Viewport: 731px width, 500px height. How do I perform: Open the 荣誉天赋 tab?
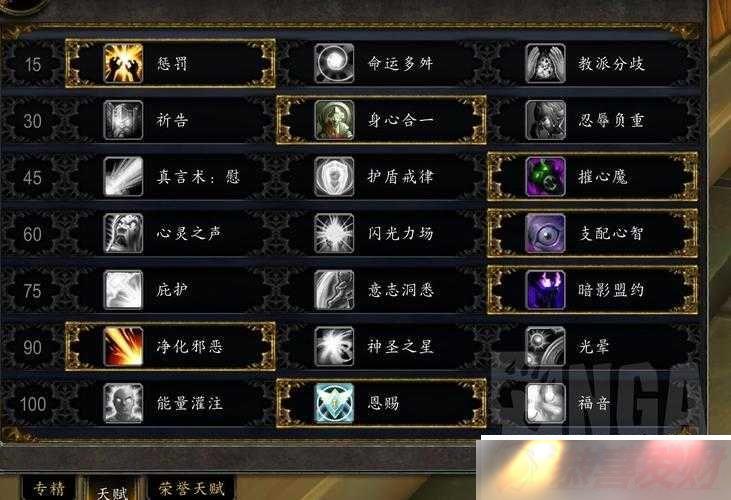[191, 488]
